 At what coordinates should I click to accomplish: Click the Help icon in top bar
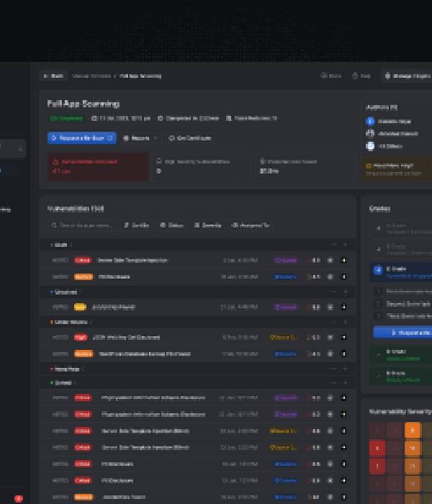coord(355,76)
